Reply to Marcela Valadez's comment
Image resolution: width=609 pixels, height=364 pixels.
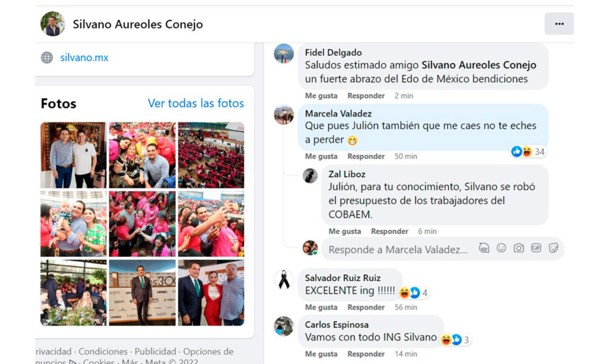point(366,156)
